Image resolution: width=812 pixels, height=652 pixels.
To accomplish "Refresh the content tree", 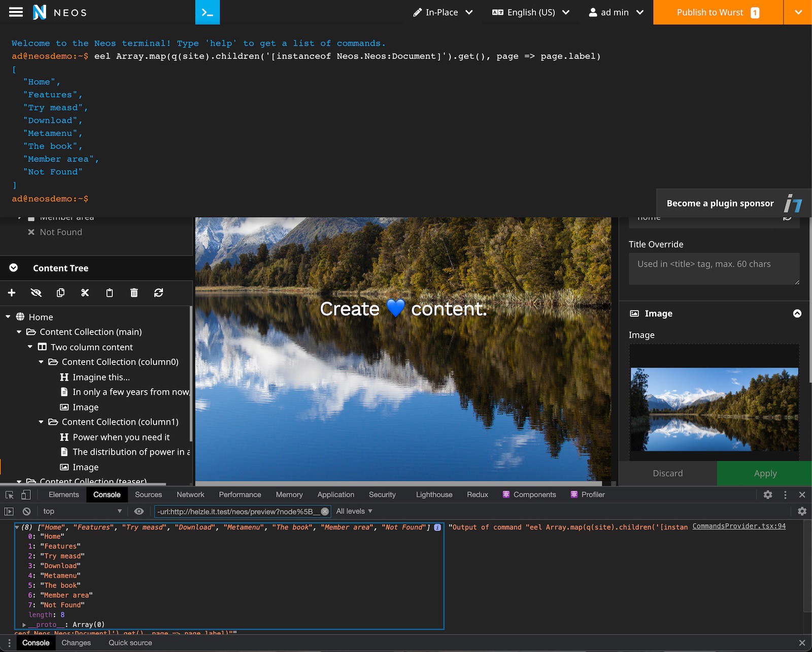I will [x=158, y=293].
